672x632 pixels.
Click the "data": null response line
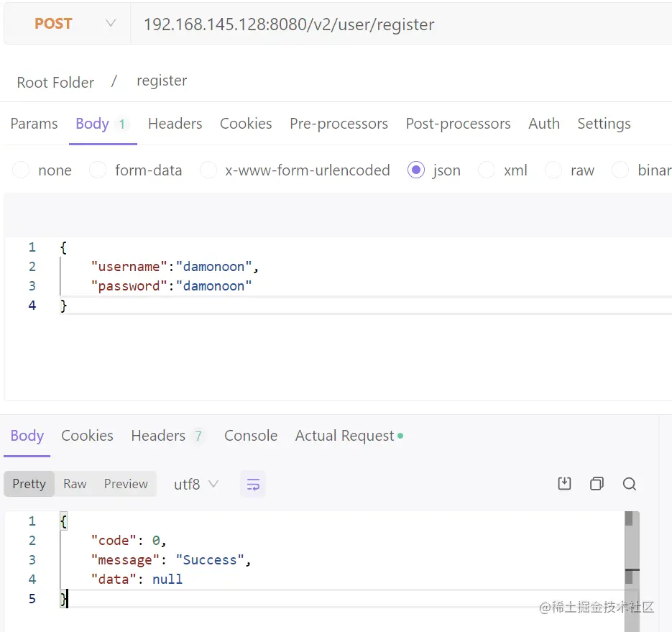137,580
